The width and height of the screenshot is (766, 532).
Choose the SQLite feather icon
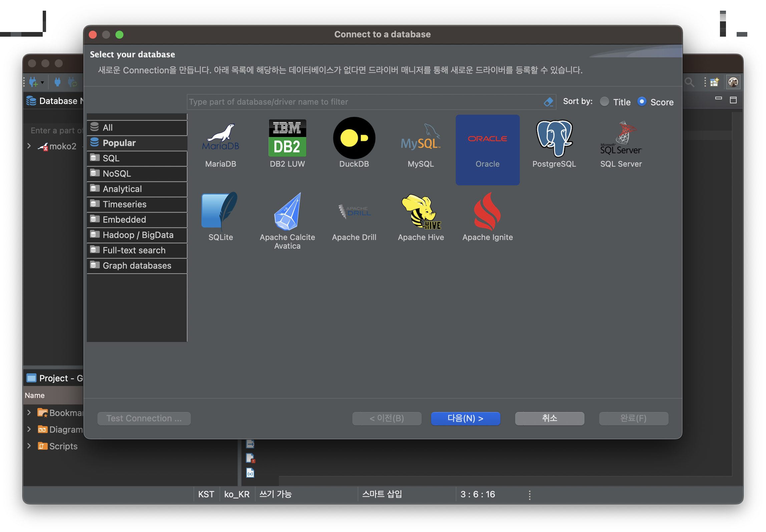(221, 212)
